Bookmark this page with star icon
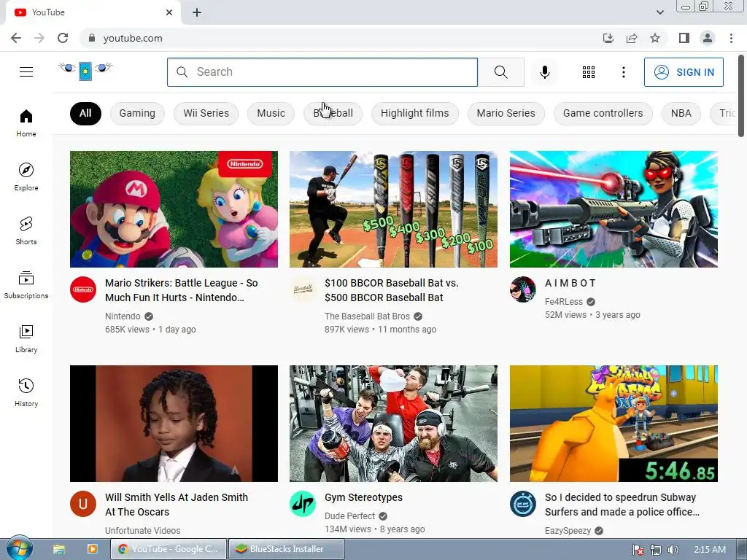The height and width of the screenshot is (560, 747). (655, 38)
